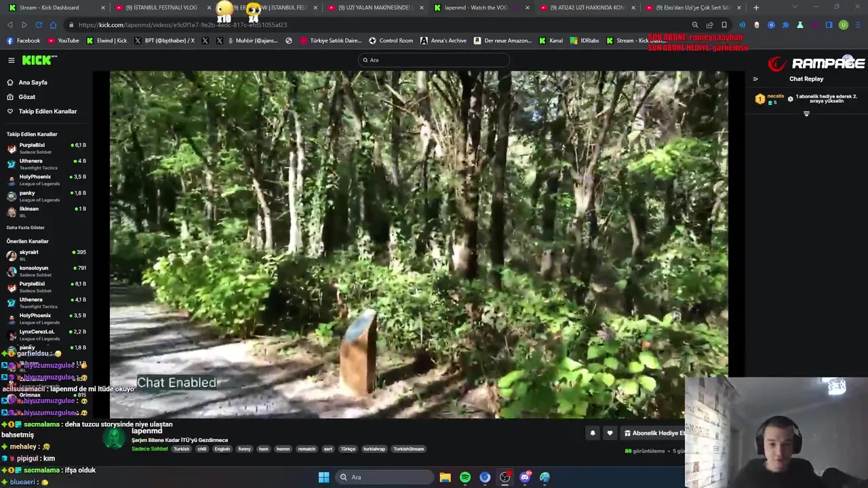Open the Elwind | Kick bookmark

(x=106, y=41)
